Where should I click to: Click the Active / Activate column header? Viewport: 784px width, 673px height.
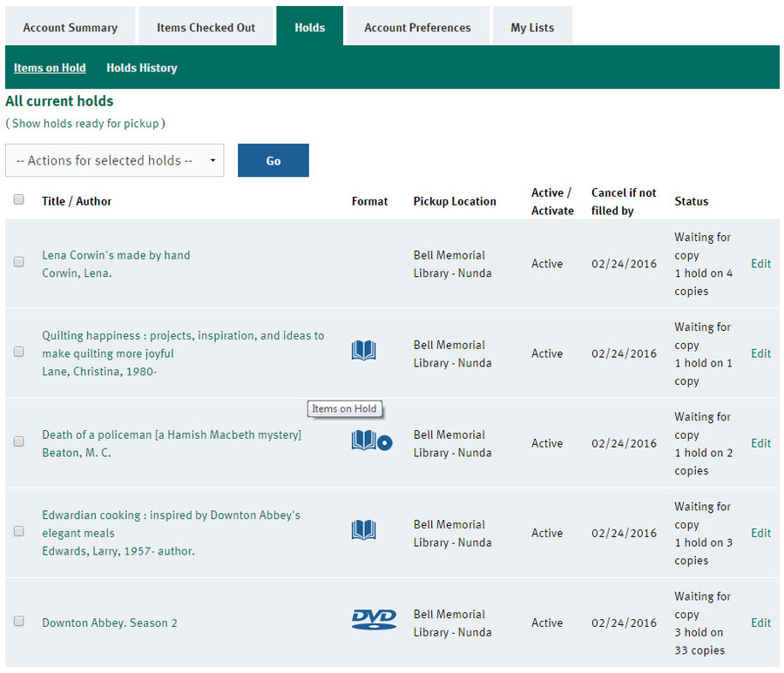[552, 201]
